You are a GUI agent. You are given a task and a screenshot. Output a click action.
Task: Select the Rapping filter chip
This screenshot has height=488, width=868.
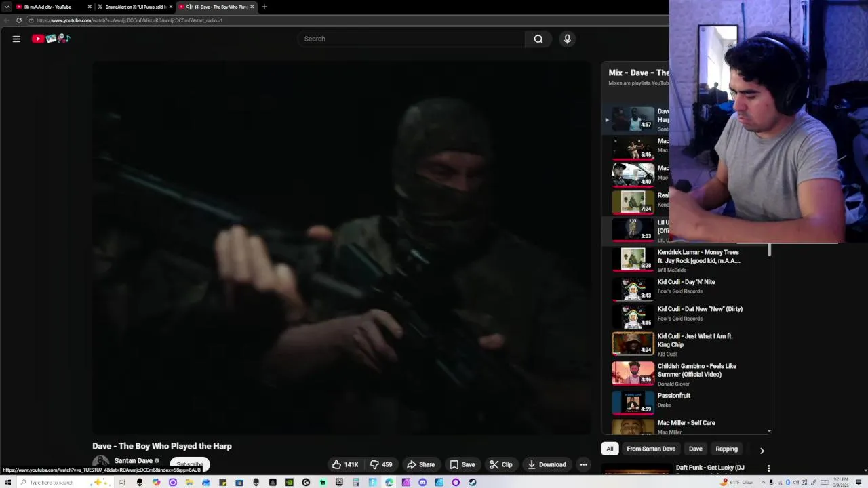726,449
